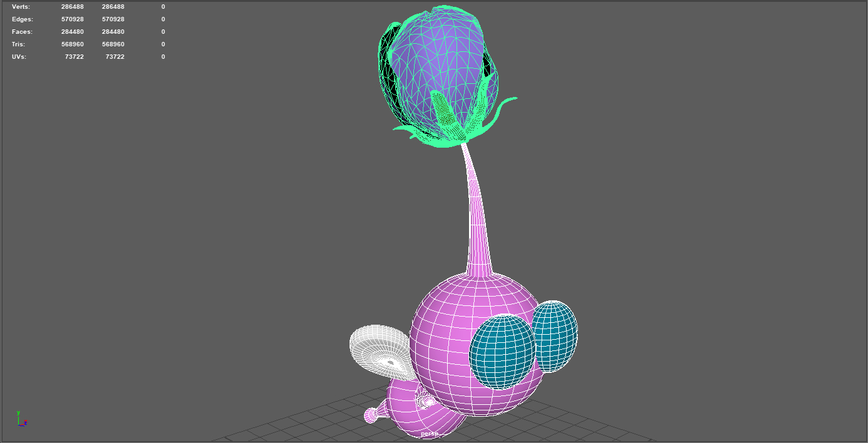Click the zero value in the HUD third column

[x=163, y=6]
